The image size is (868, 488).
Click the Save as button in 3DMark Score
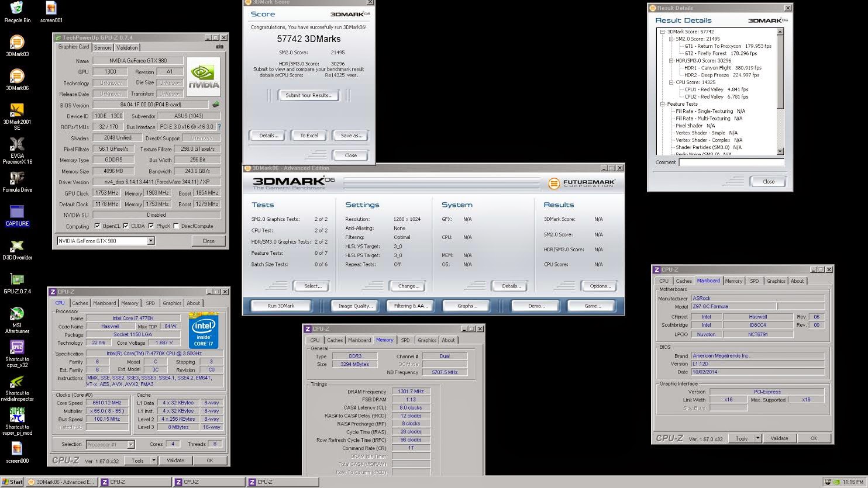coord(351,135)
